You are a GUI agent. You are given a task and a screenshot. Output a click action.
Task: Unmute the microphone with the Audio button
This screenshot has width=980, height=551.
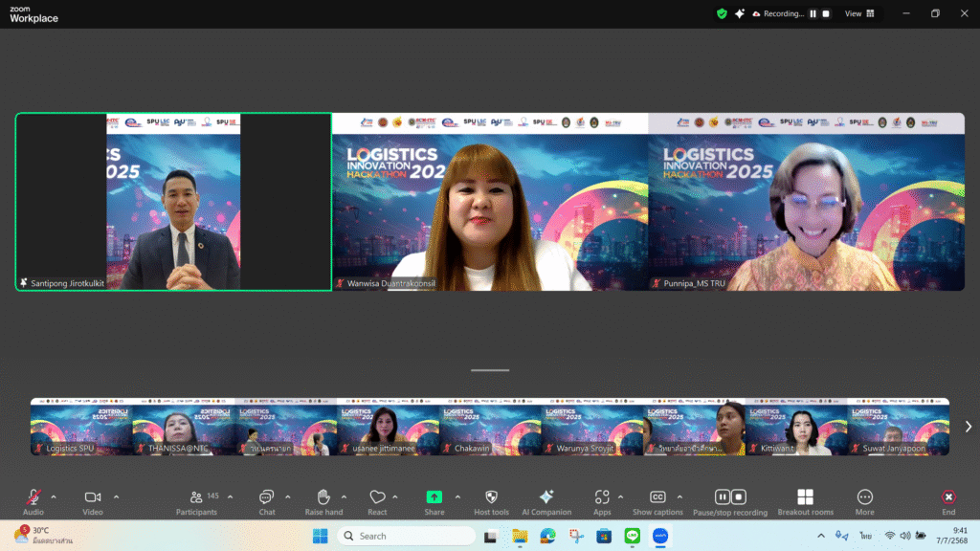pyautogui.click(x=33, y=501)
